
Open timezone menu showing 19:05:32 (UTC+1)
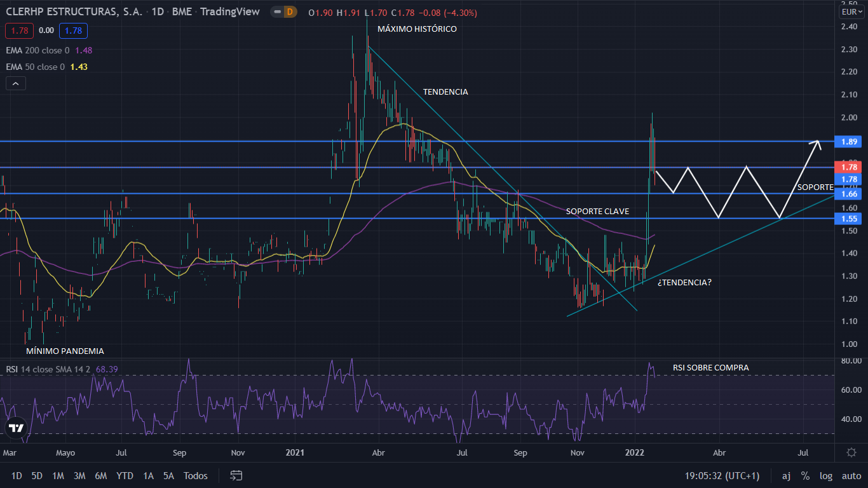coord(721,475)
